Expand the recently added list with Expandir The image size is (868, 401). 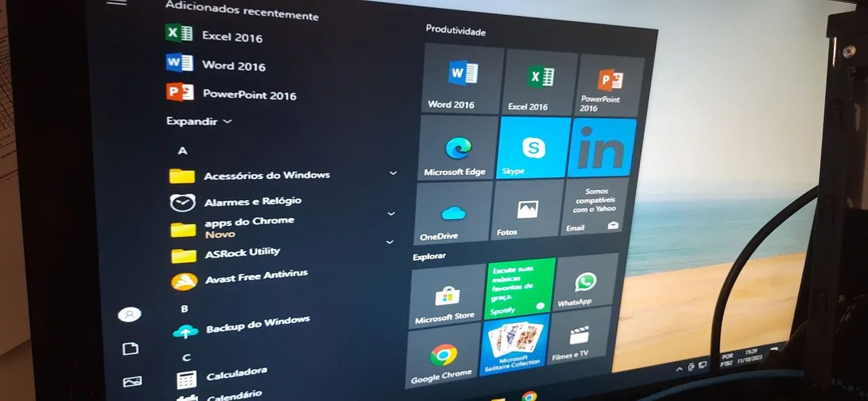click(199, 121)
